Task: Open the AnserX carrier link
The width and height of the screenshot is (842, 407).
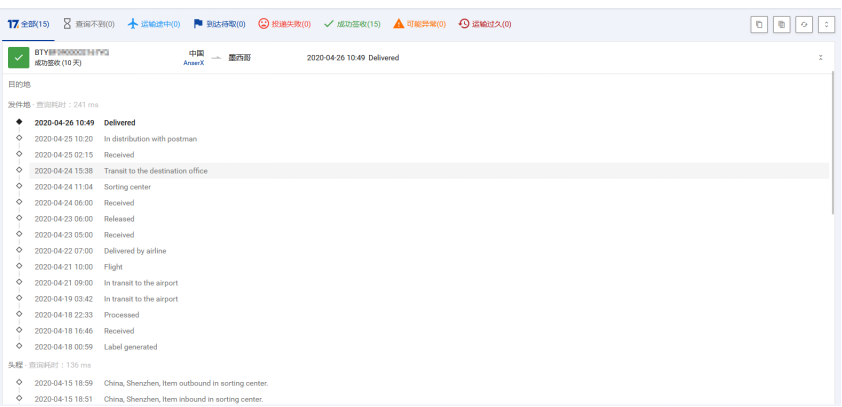Action: (194, 63)
